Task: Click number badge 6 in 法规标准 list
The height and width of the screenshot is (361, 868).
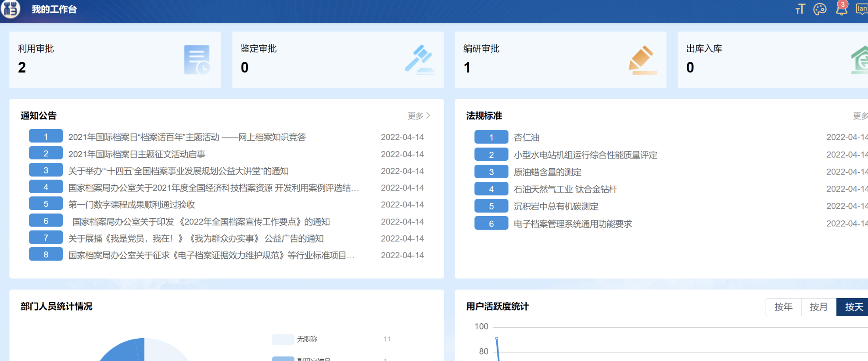Action: (x=491, y=224)
